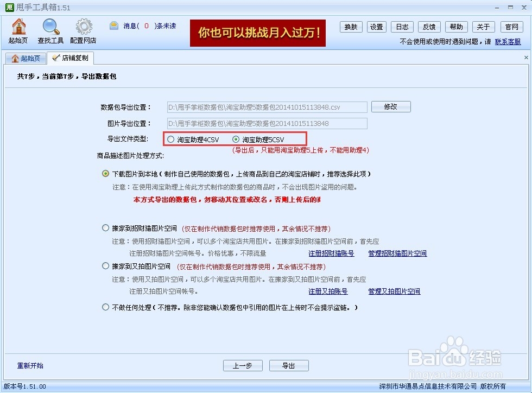Viewport: 532px width, 393px height.
Task: Open the 查找工具 magnifier tool
Action: [x=50, y=31]
